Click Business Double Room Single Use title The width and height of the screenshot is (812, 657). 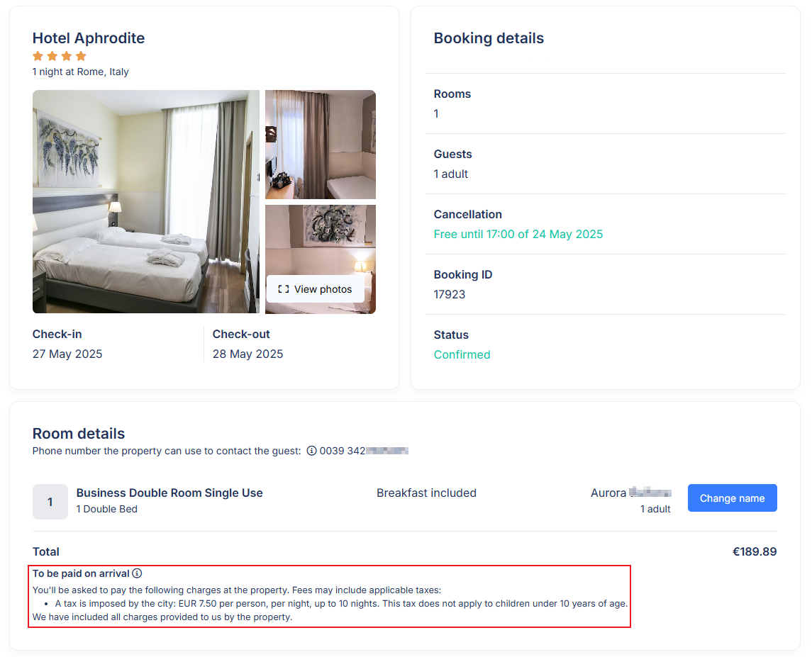(x=169, y=493)
